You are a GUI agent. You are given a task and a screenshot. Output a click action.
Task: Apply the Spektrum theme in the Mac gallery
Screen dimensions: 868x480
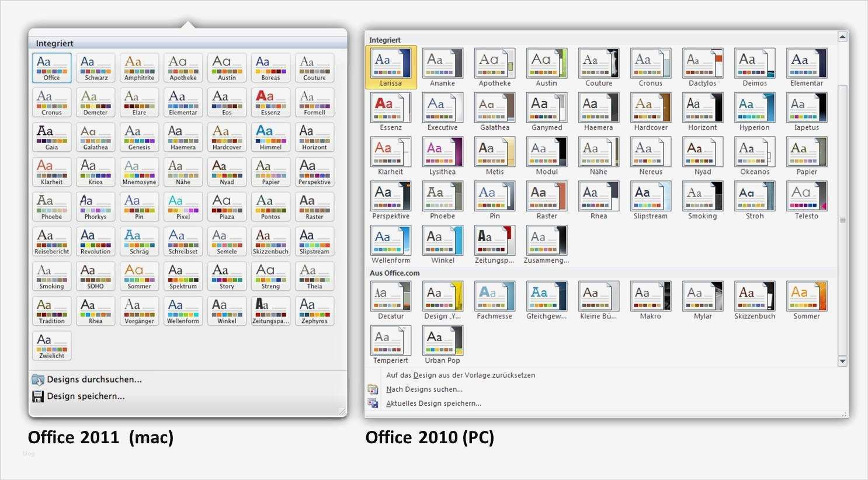[183, 276]
